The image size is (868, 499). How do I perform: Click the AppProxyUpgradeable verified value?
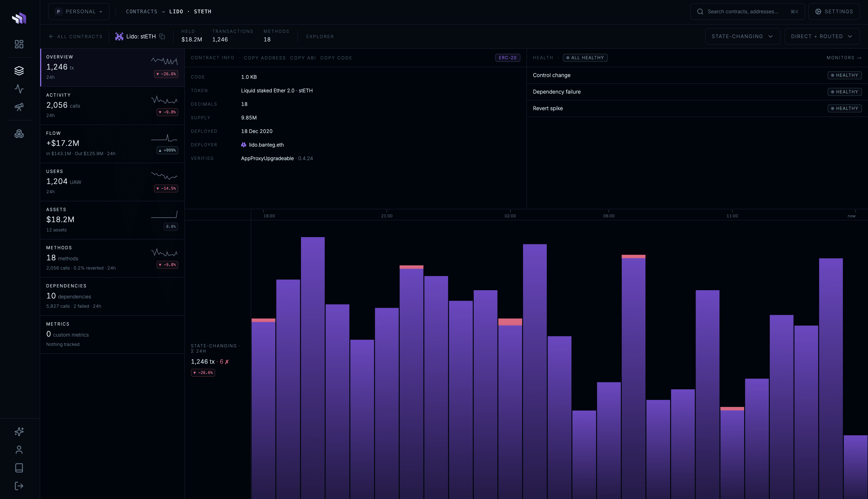pyautogui.click(x=267, y=158)
